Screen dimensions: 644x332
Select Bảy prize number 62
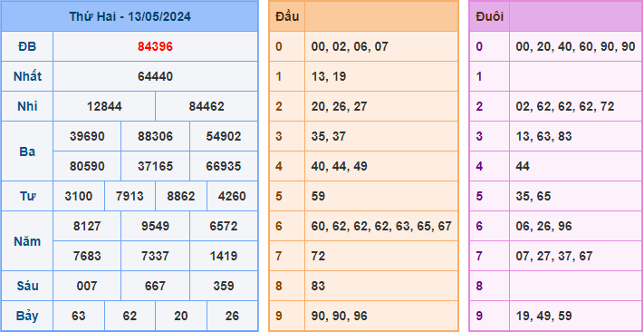130,316
